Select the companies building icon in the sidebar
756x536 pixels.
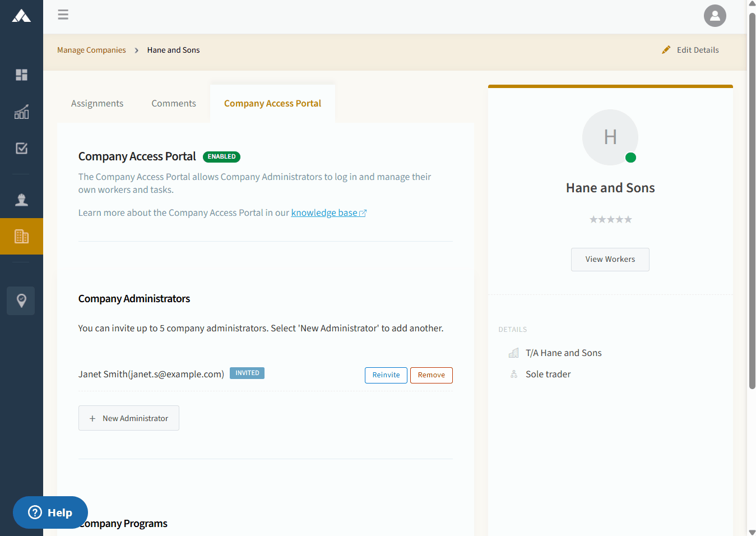click(21, 236)
